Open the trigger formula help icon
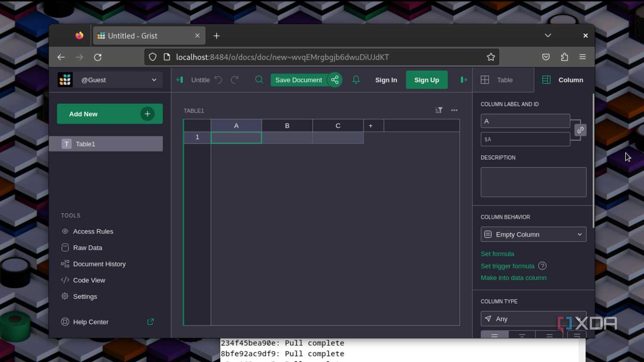Screen dimensions: 644x362 point(542,266)
